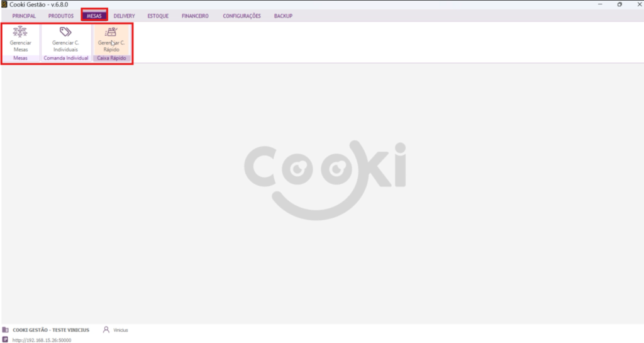Open the CONFIGURAÇÕES tab
The image size is (644, 343).
(x=241, y=16)
